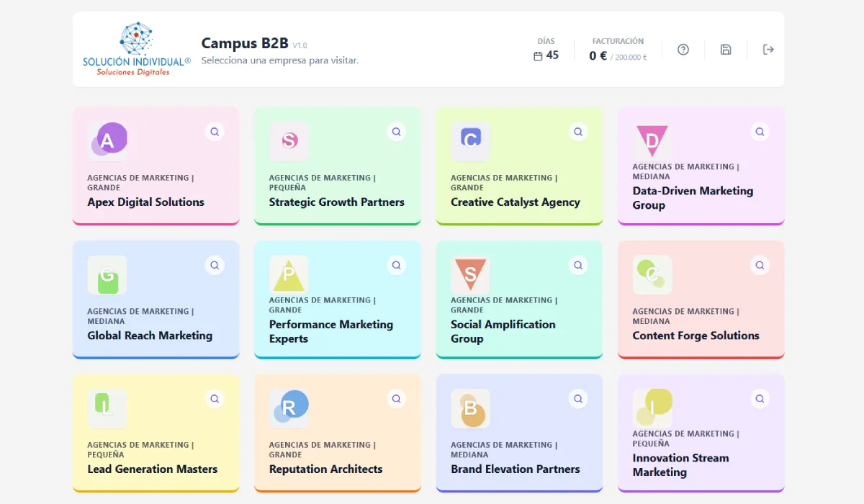
Task: Click the Solución Individual logo
Action: coord(137,49)
